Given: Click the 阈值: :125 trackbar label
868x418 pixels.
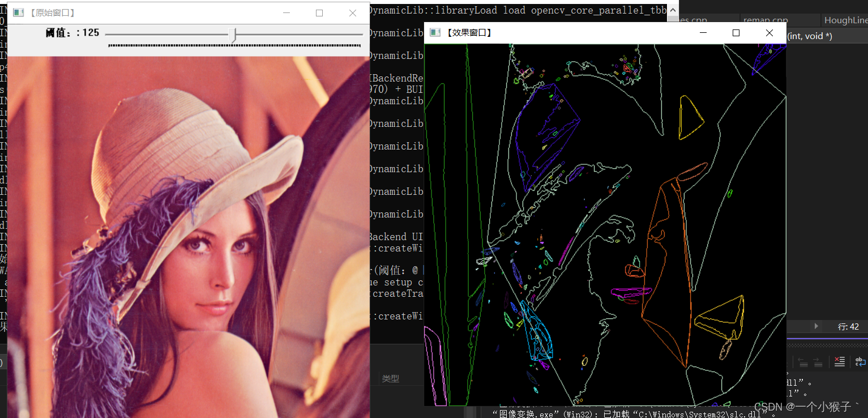Looking at the screenshot, I should pos(72,33).
